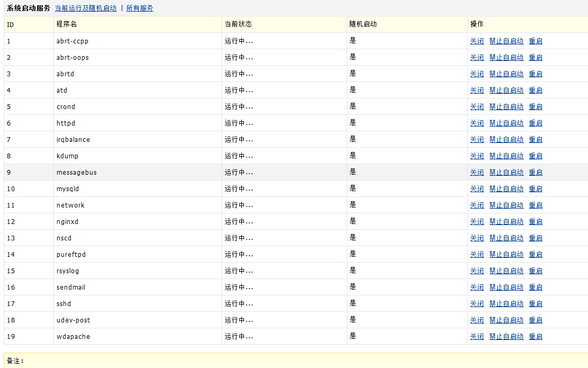
Task: Restart the abrt-oops service via 重启
Action: [536, 57]
